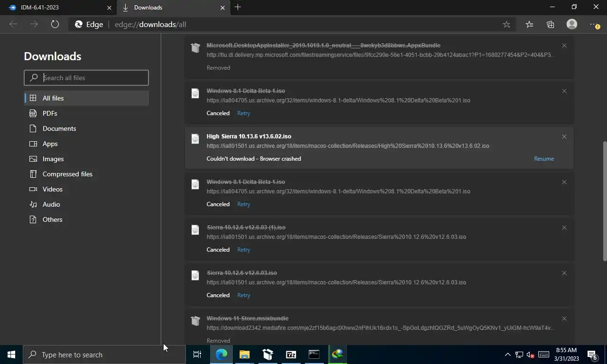This screenshot has width=607, height=364.
Task: Retry Sierra 10.12.6 v12.6.03 (1).iso download
Action: pos(244,250)
